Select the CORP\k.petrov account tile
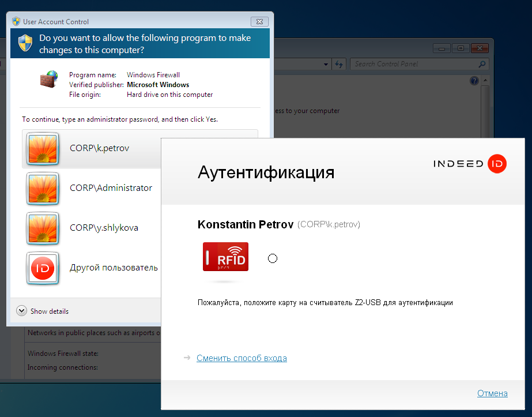 92,149
